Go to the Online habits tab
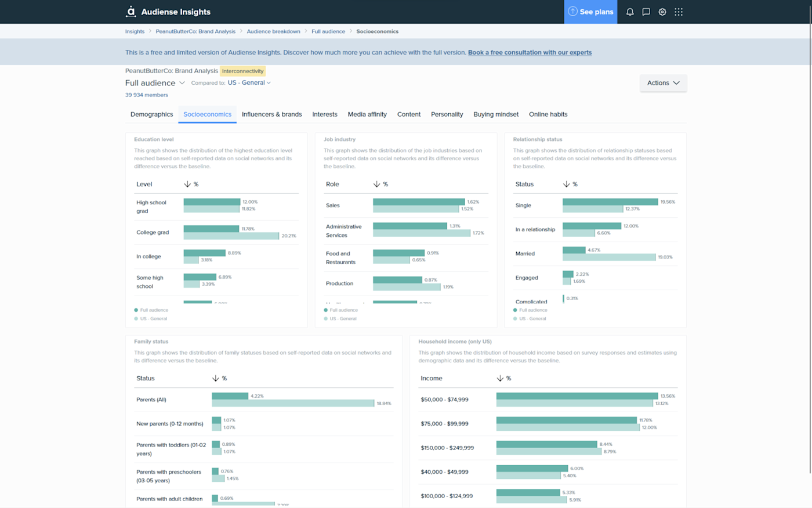This screenshot has width=812, height=508. tap(548, 114)
